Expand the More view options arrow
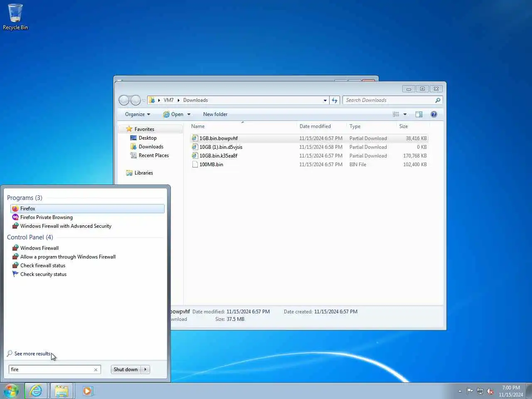The image size is (532, 399). [x=405, y=114]
